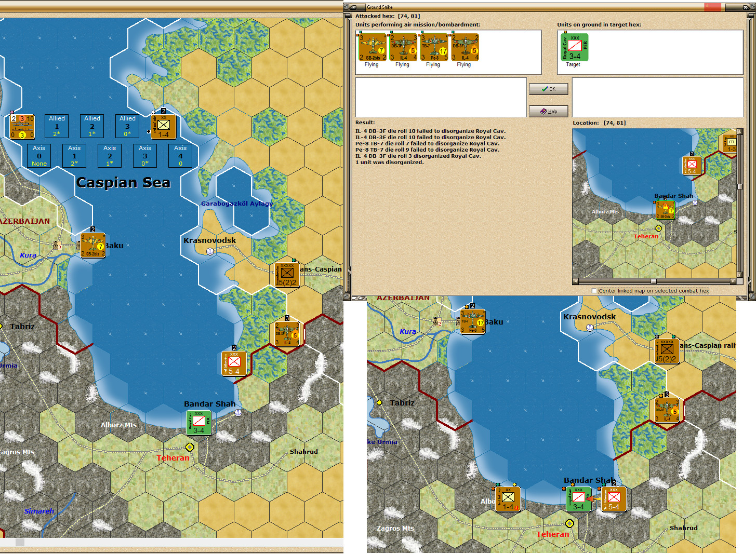This screenshot has height=554, width=756.
Task: Click mini-map horizontal scrollbar right arrow
Action: click(733, 281)
